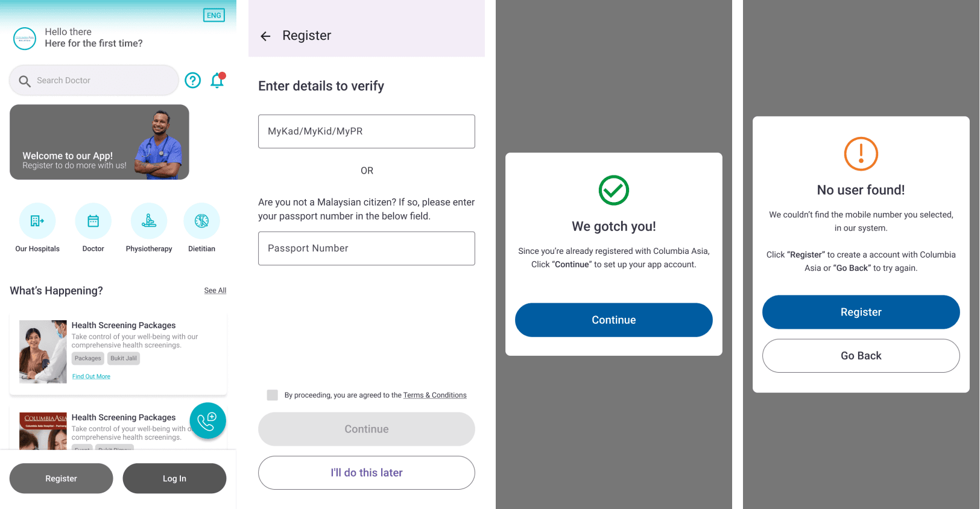Select the Physiotherapy icon
Image resolution: width=980 pixels, height=509 pixels.
(x=149, y=221)
